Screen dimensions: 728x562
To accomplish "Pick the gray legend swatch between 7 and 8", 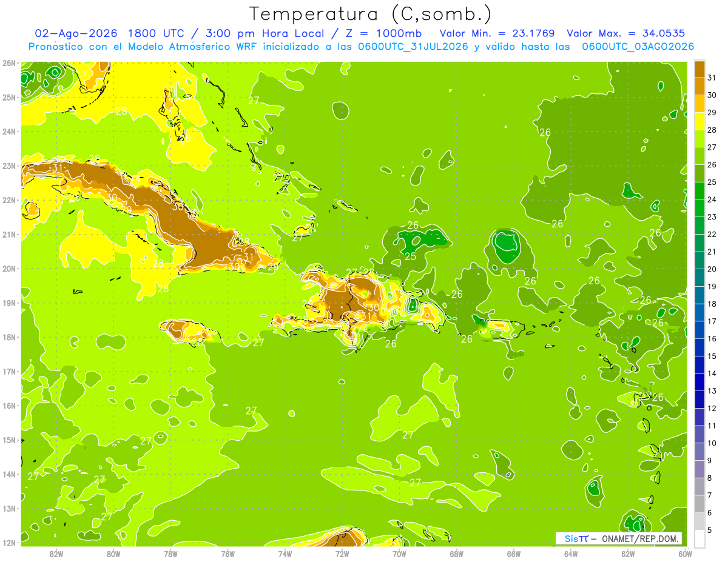I will [699, 486].
